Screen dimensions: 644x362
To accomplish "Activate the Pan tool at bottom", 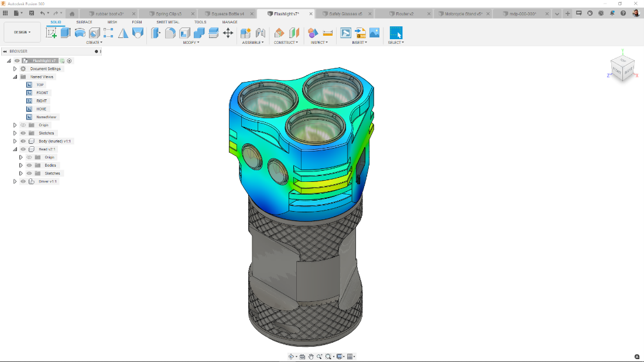I will 311,356.
